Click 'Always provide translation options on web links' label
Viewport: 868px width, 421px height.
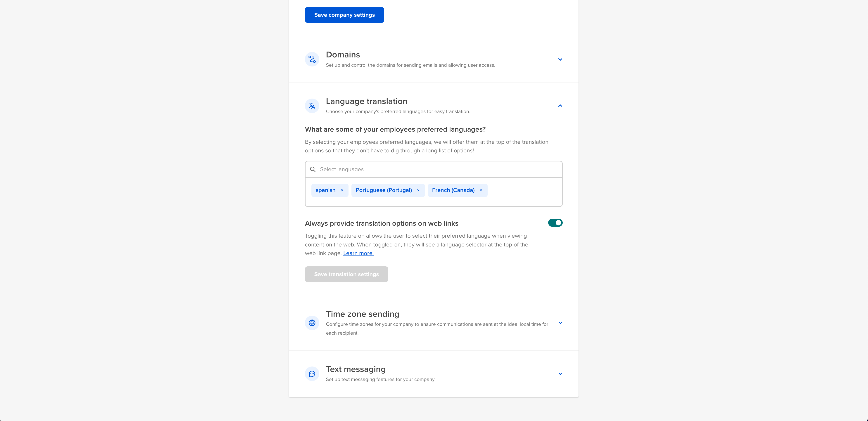(x=382, y=223)
